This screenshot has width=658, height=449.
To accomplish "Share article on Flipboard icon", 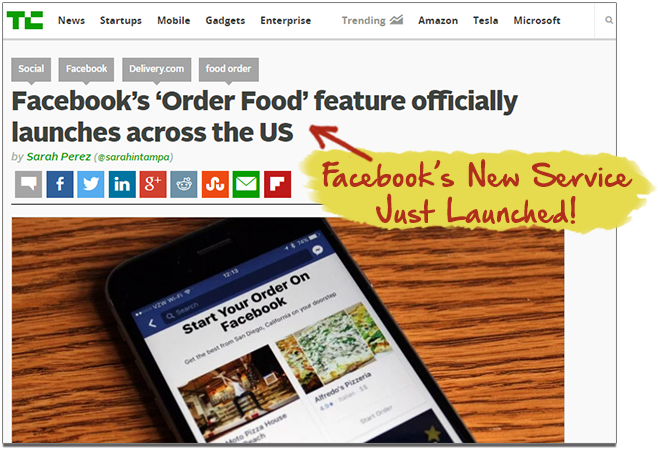I will coord(277,184).
